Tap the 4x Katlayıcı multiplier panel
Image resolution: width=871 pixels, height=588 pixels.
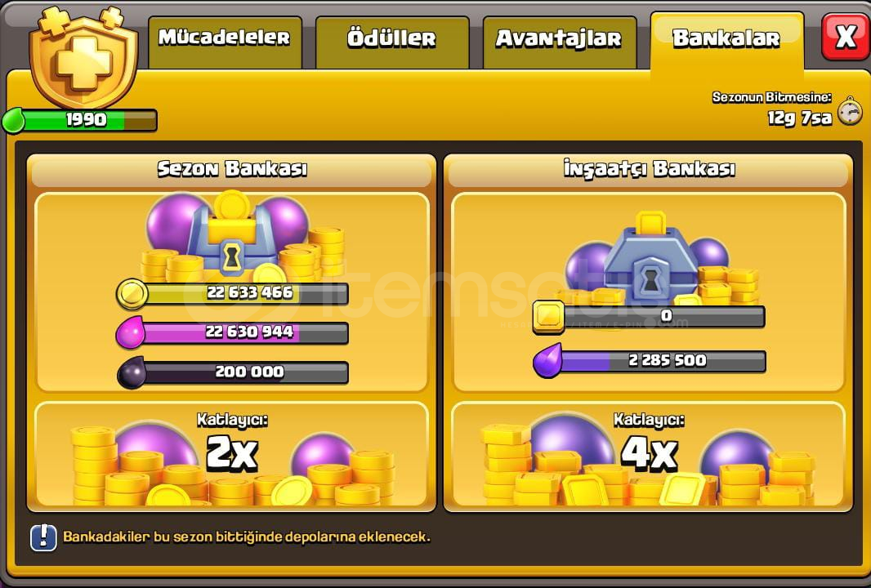(x=649, y=453)
